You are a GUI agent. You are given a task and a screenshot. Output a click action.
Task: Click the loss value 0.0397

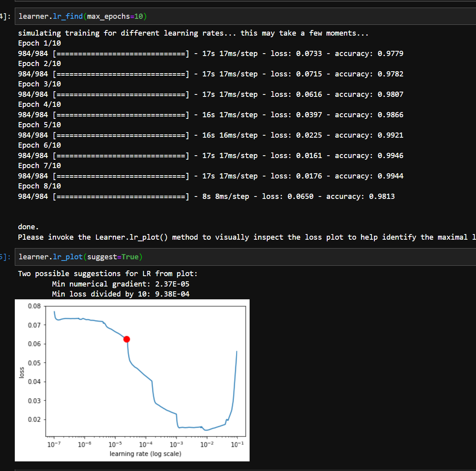pos(309,115)
